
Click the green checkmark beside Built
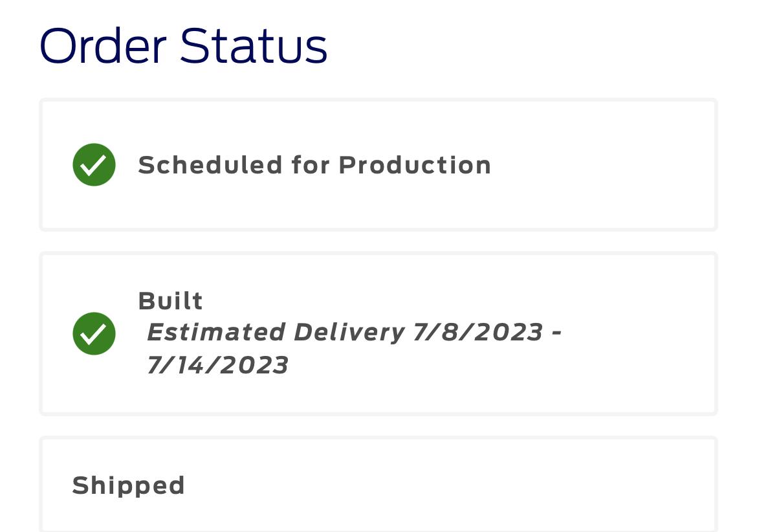[x=94, y=333]
